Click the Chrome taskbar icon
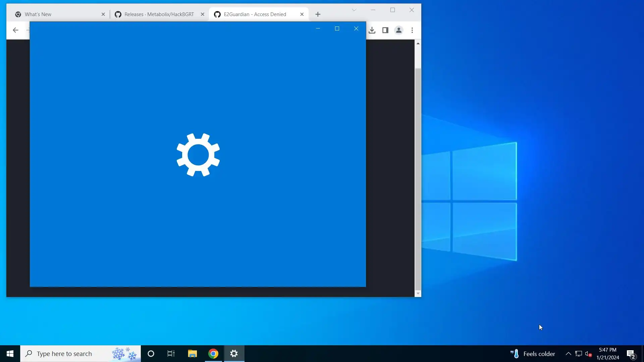 click(x=213, y=354)
